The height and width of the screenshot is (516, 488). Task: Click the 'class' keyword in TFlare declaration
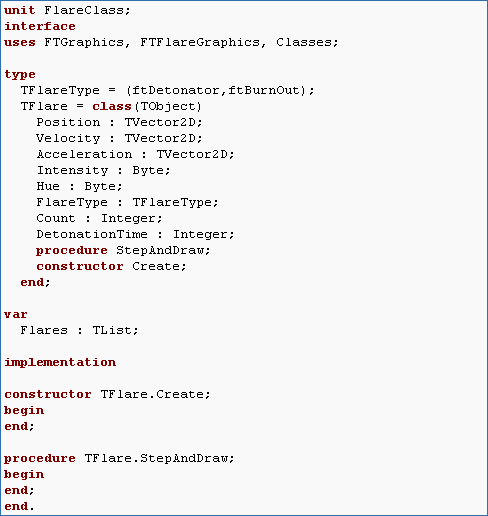112,106
